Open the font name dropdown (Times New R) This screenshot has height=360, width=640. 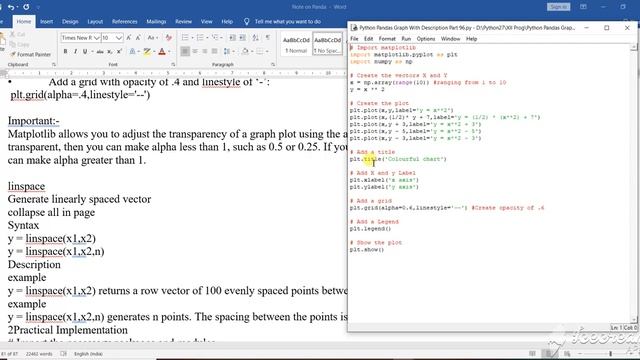point(96,38)
